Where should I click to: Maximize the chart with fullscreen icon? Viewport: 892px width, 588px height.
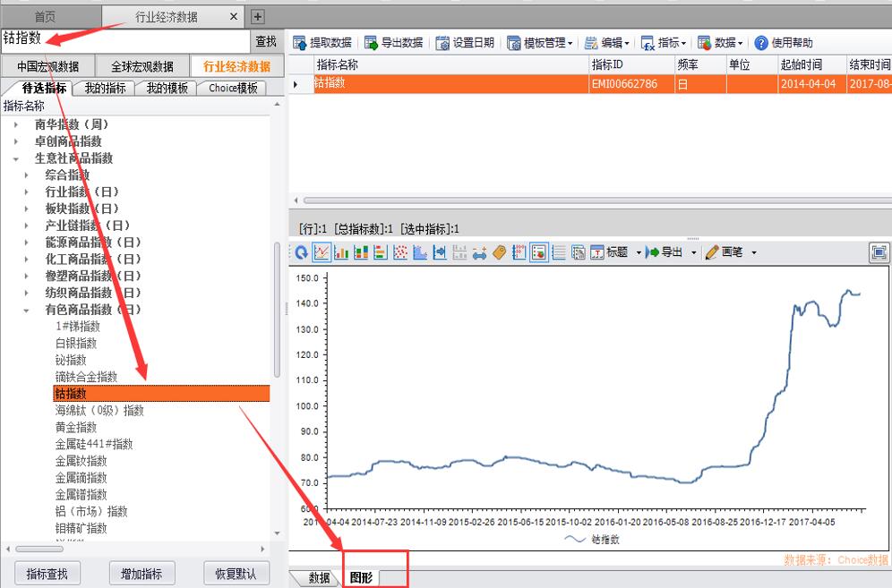(x=879, y=253)
